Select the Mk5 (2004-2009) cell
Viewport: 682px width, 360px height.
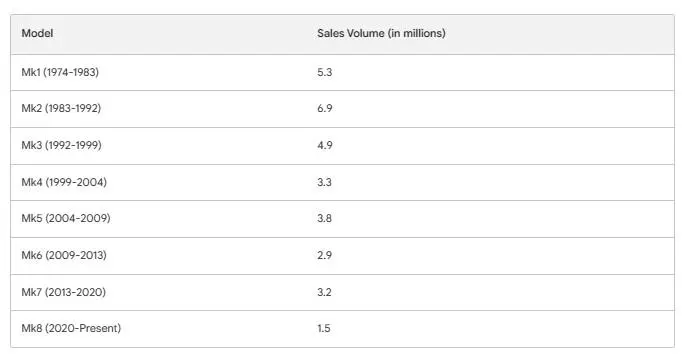[x=158, y=219]
